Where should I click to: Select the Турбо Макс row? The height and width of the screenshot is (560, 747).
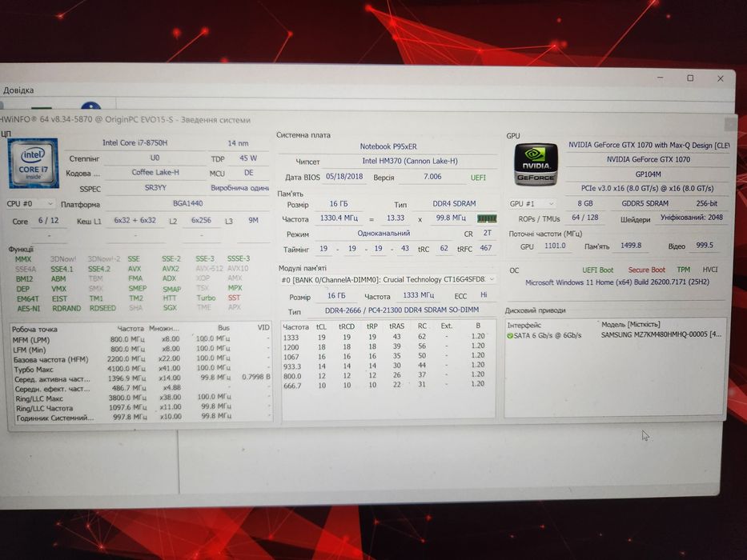(x=141, y=369)
